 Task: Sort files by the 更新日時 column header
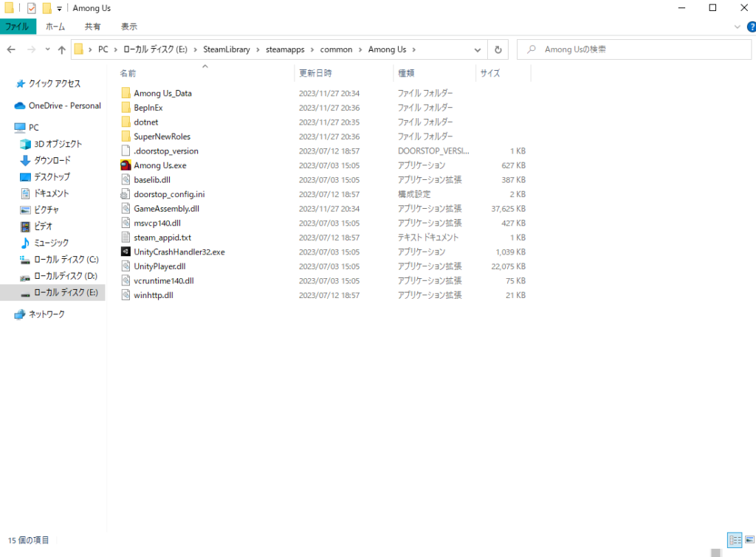[315, 73]
